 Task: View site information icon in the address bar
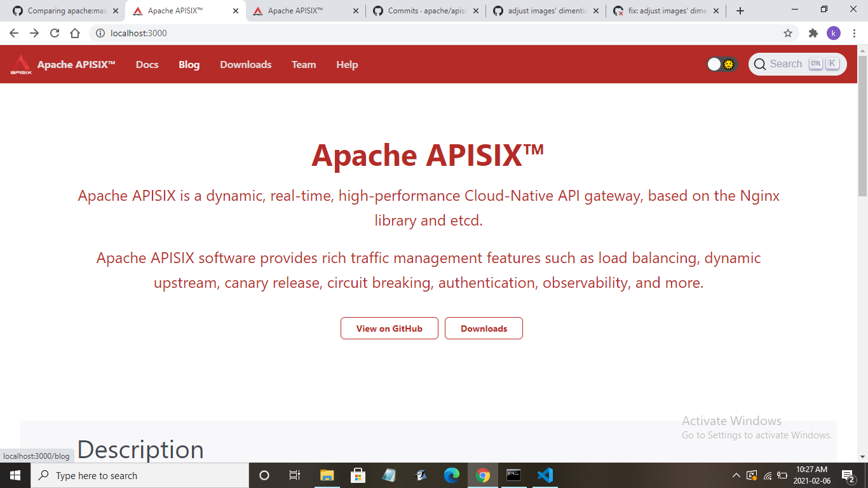[100, 33]
